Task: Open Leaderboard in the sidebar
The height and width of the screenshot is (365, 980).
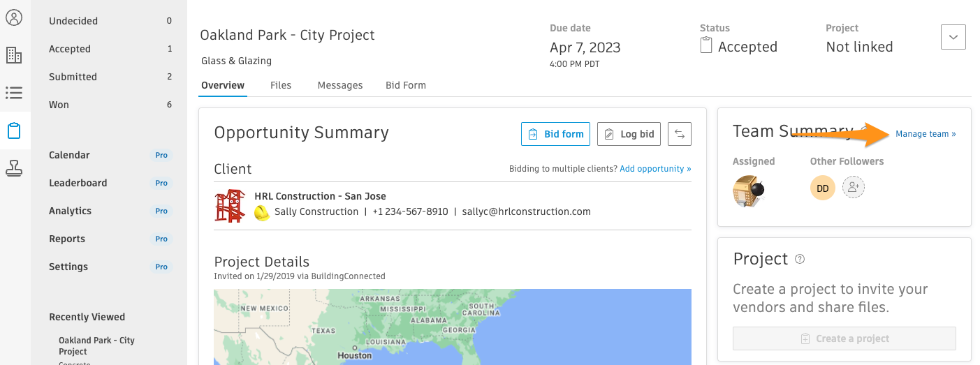Action: tap(110, 183)
